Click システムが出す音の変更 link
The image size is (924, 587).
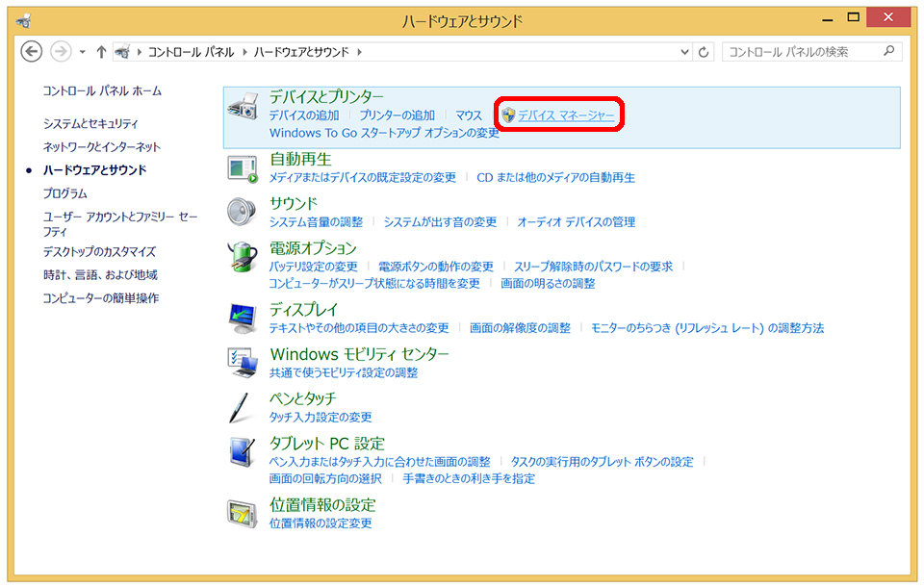440,222
